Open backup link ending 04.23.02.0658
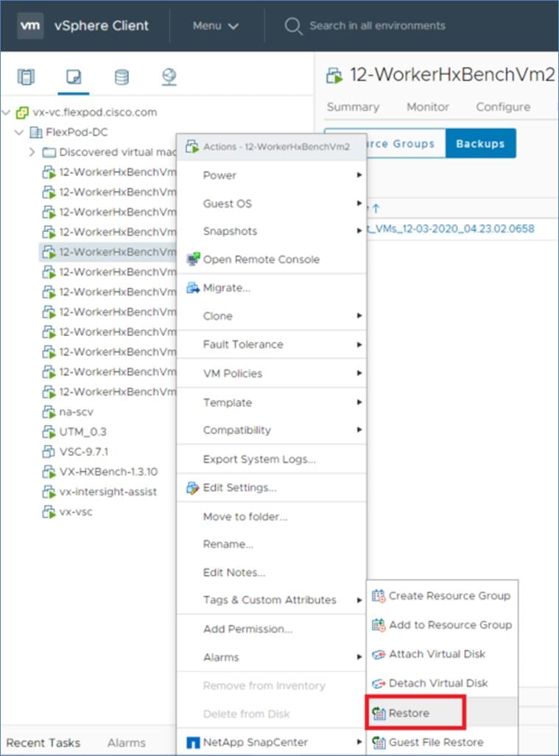The image size is (559, 756). click(451, 228)
